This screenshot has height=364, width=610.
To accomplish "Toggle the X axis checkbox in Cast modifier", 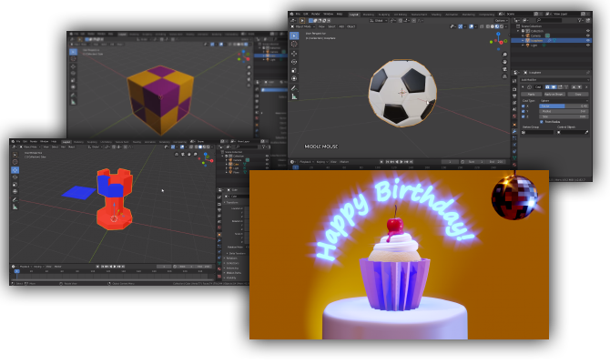I will click(x=521, y=106).
